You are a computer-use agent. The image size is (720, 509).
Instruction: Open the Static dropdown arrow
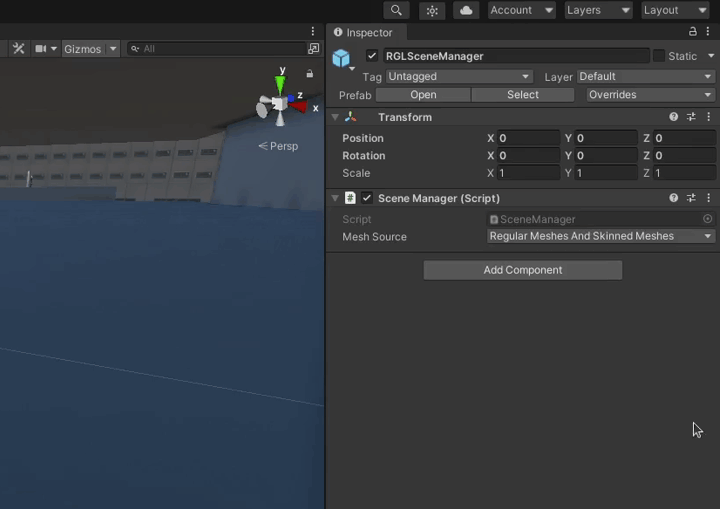click(711, 56)
